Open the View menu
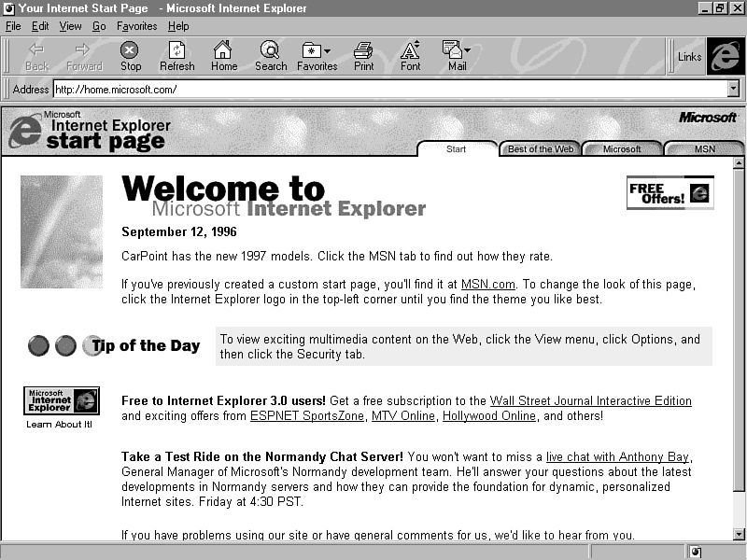The image size is (747, 560). point(70,26)
